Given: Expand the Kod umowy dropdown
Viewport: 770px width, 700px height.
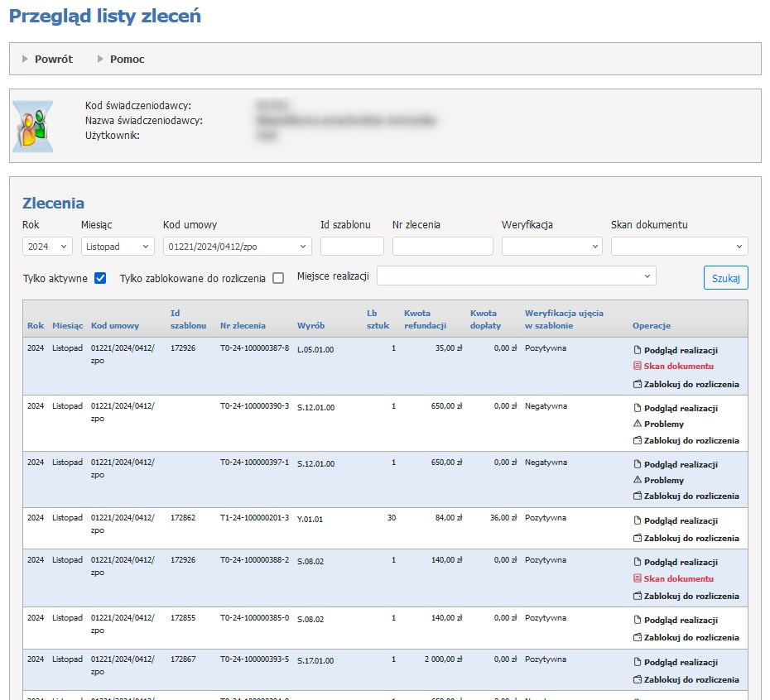Looking at the screenshot, I should [x=237, y=246].
